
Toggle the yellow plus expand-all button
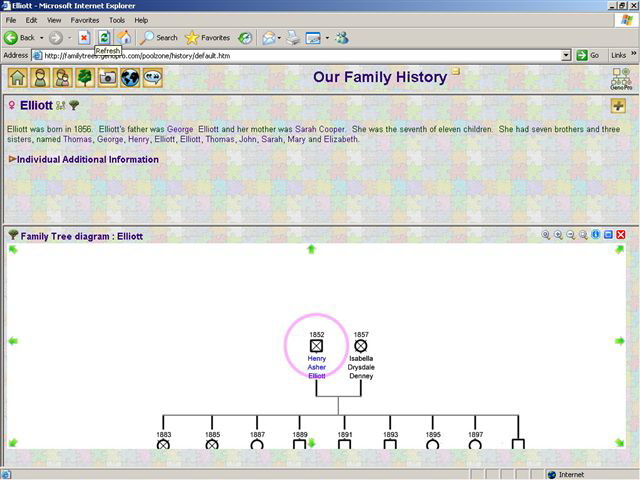coord(619,106)
